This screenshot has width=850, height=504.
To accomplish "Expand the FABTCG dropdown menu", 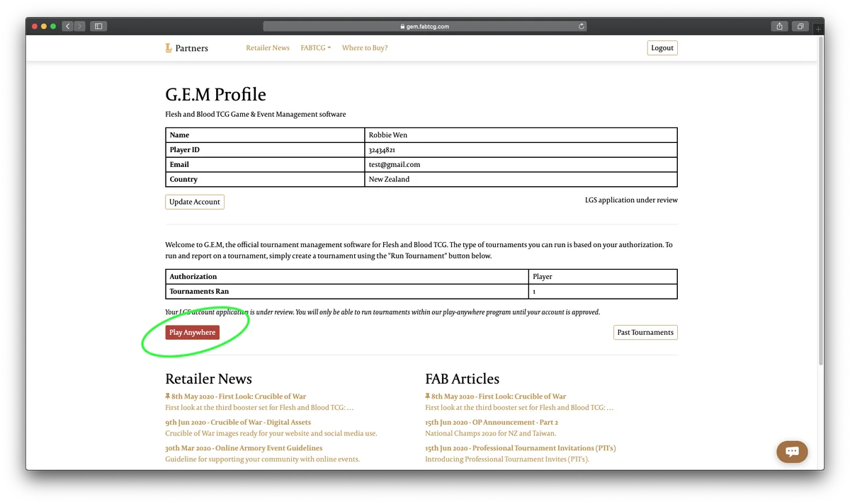I will click(315, 48).
